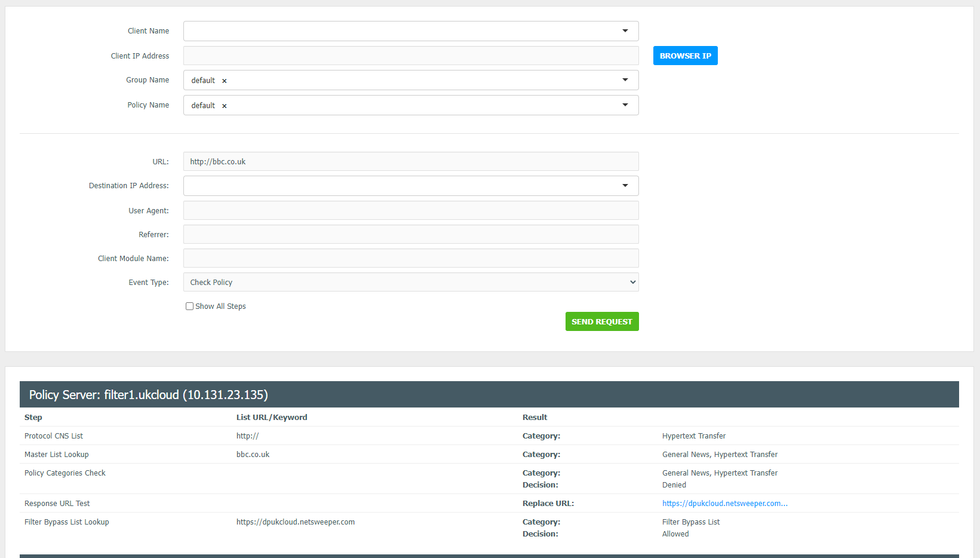Open the dpukcloud.netsweeper.com Replace URL link
The height and width of the screenshot is (558, 980).
(725, 504)
